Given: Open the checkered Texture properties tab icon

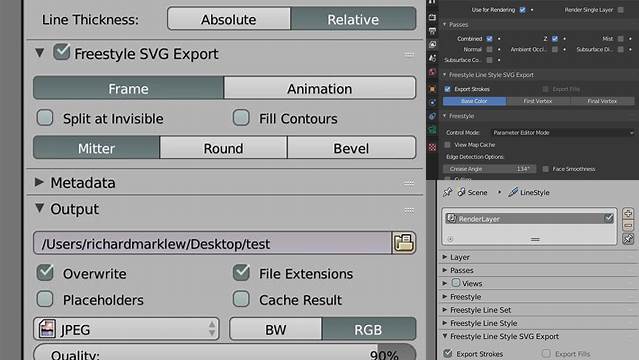Looking at the screenshot, I should click(x=432, y=147).
